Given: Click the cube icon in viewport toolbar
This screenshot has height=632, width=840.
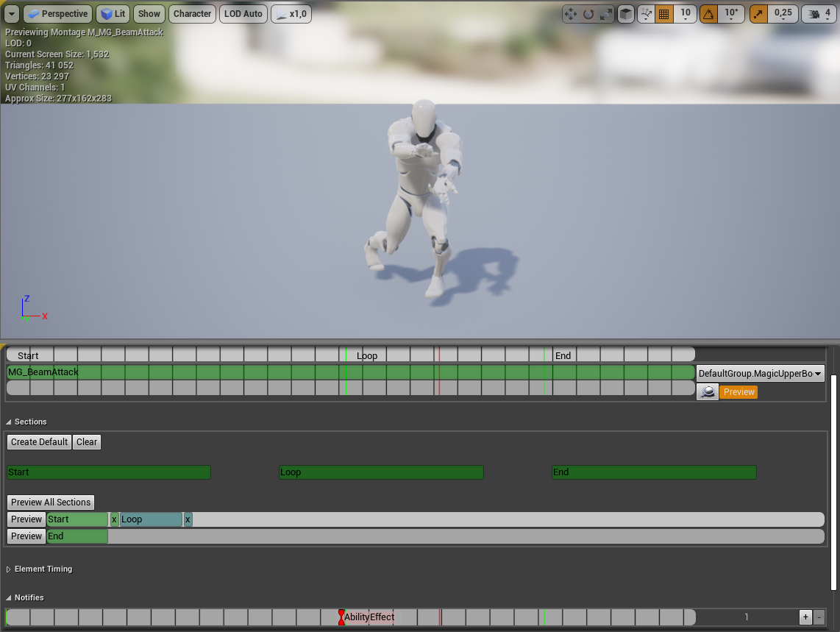Looking at the screenshot, I should [625, 14].
